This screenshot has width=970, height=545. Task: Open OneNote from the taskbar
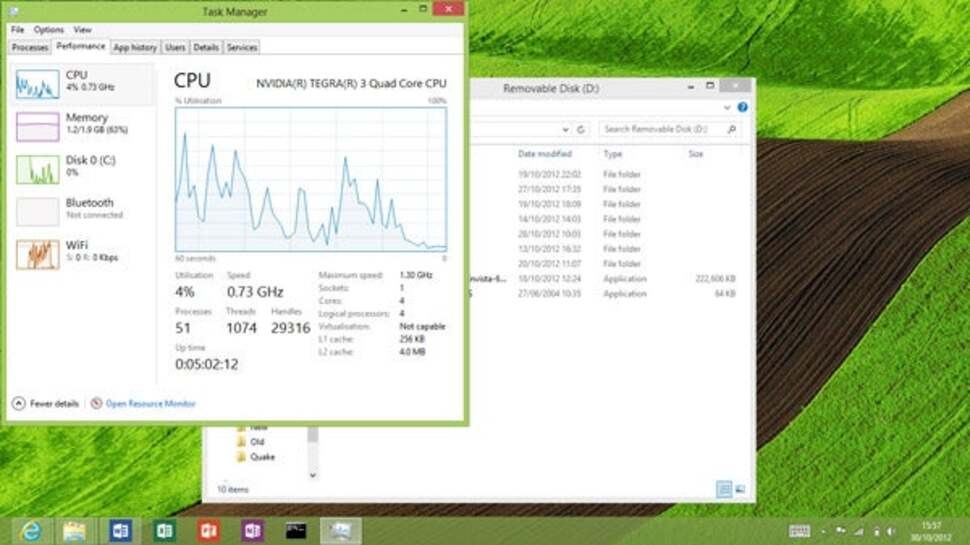(x=252, y=531)
